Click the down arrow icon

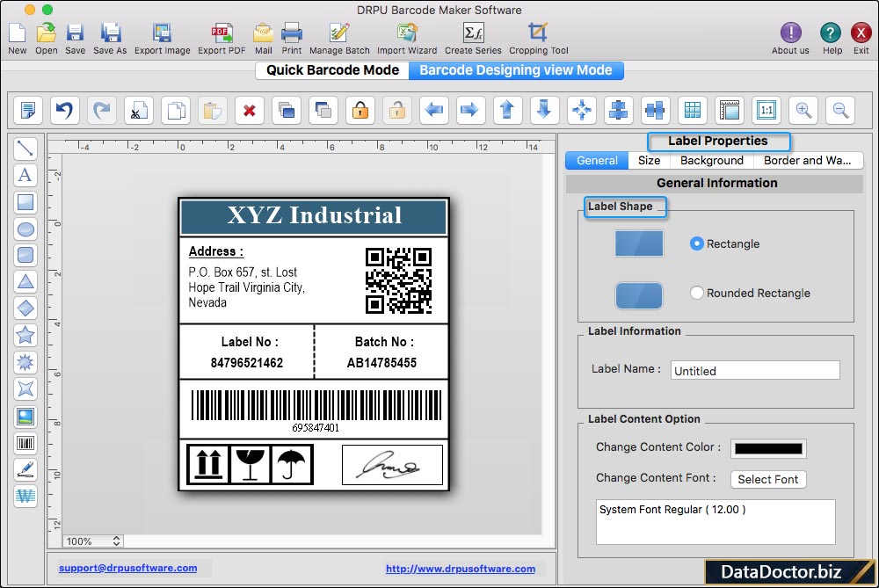point(544,110)
